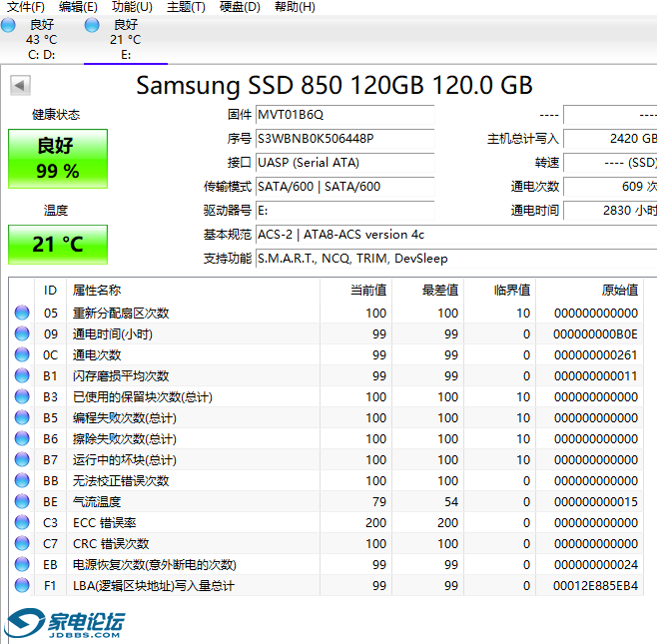Click raw value 00000000B0E
This screenshot has width=657, height=644.
click(595, 333)
